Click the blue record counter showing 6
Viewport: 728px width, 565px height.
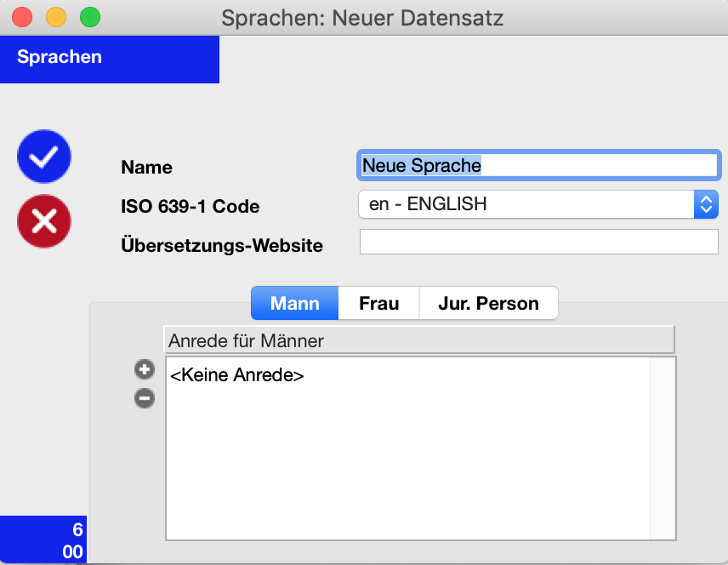[43, 540]
